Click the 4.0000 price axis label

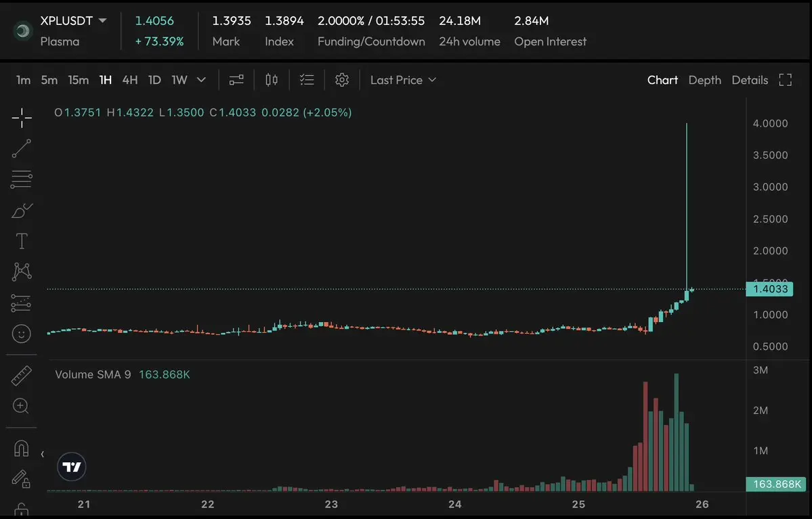click(x=770, y=123)
